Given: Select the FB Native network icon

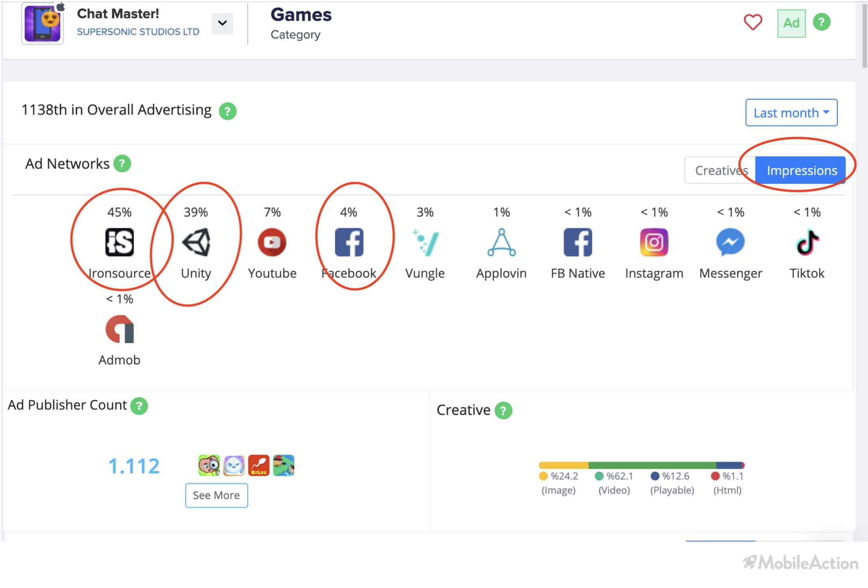Looking at the screenshot, I should point(578,242).
